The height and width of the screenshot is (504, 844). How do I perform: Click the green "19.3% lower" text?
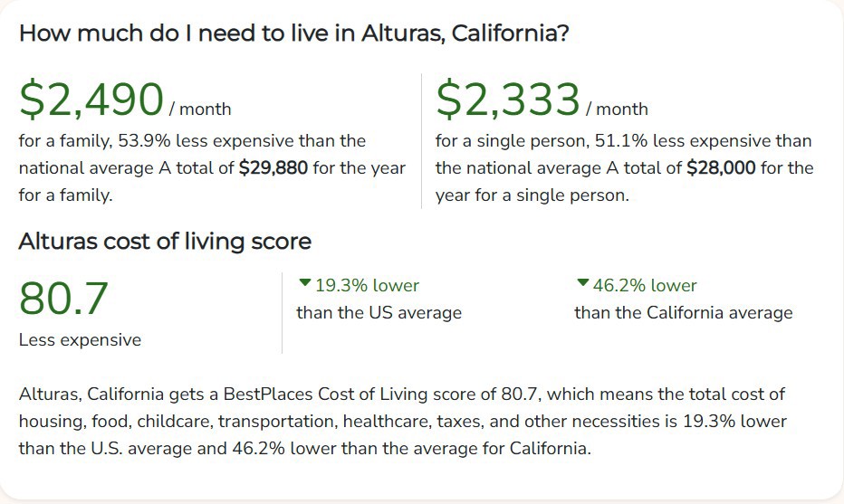point(367,286)
